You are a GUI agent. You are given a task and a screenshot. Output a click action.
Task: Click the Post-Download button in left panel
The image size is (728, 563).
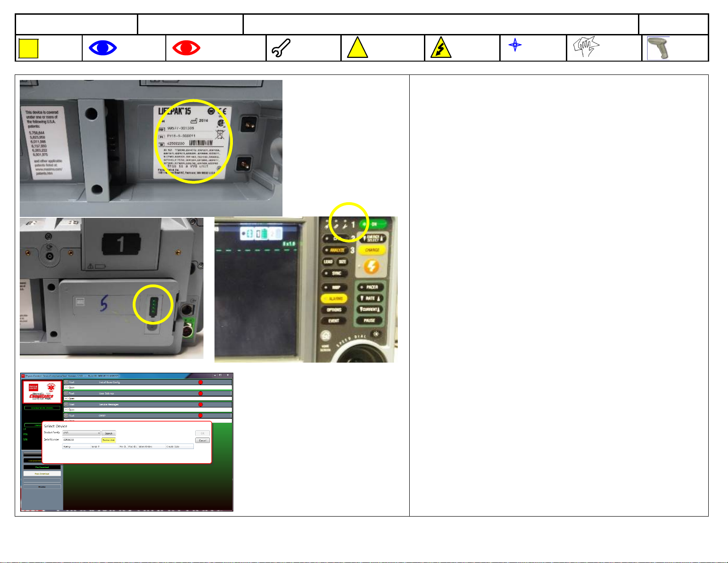(42, 473)
